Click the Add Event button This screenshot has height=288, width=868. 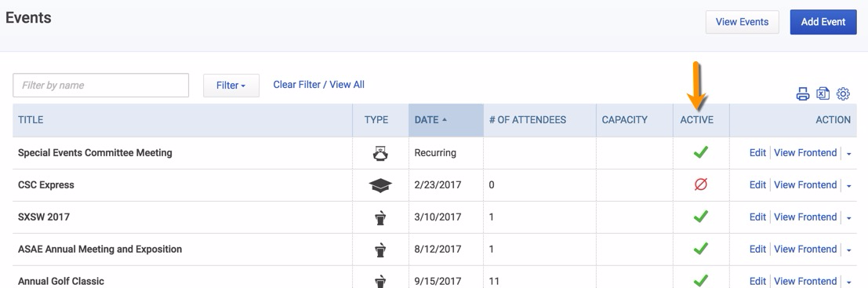[x=823, y=22]
